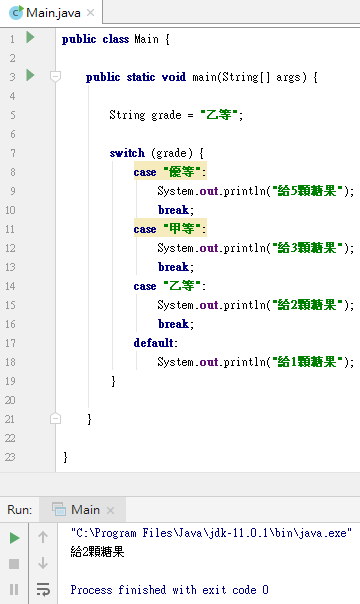The height and width of the screenshot is (604, 360).
Task: Click break statement on line 16
Action: tap(176, 324)
